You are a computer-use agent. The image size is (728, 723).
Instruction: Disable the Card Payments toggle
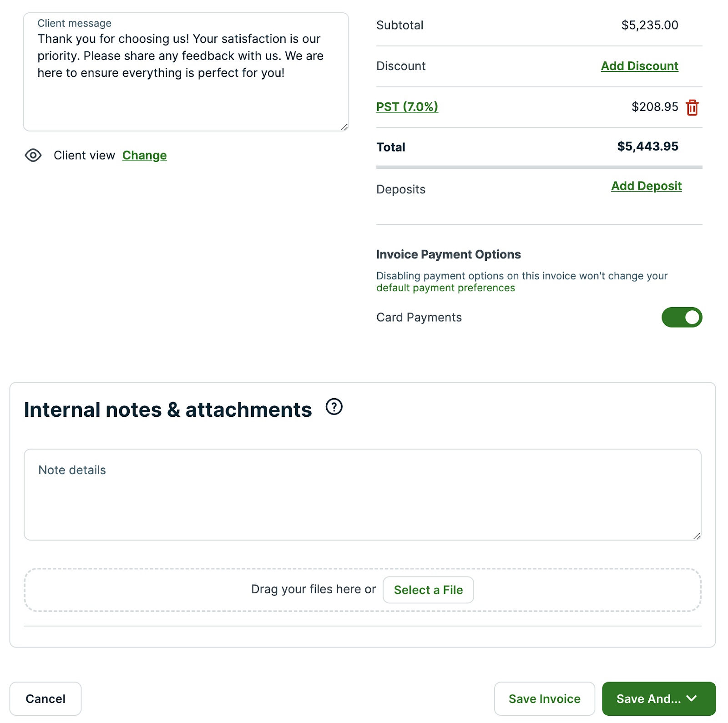[x=682, y=317]
